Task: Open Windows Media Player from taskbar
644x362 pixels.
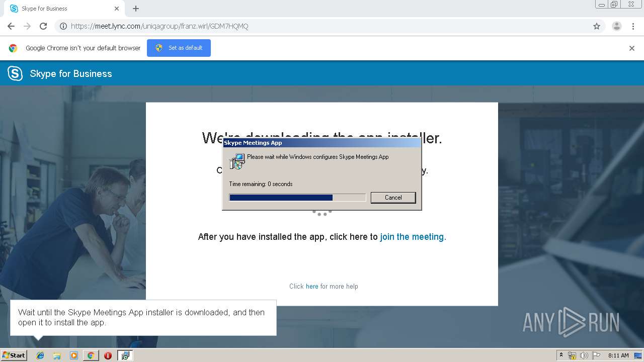Action: [x=74, y=355]
